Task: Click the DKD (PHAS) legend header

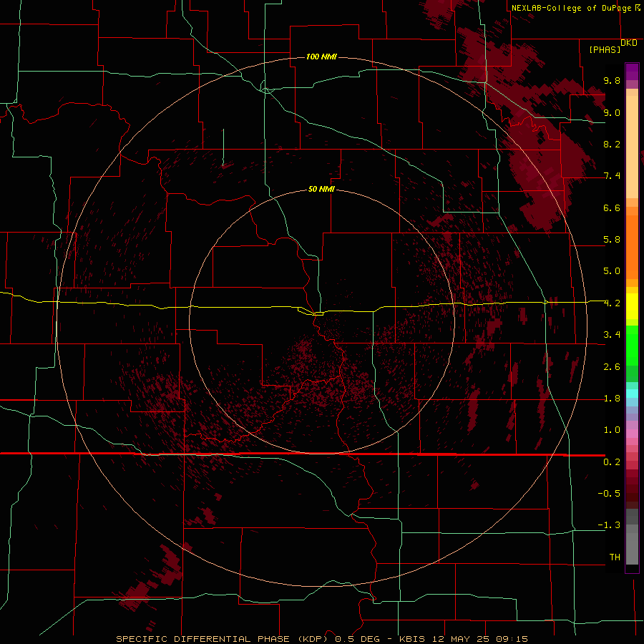Action: 613,47
